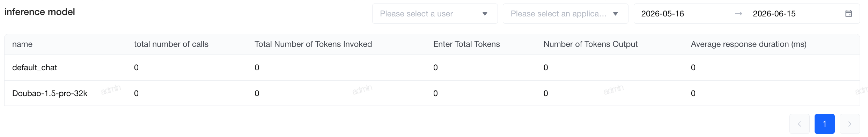868x137 pixels.
Task: Go to previous page chevron
Action: click(x=799, y=124)
